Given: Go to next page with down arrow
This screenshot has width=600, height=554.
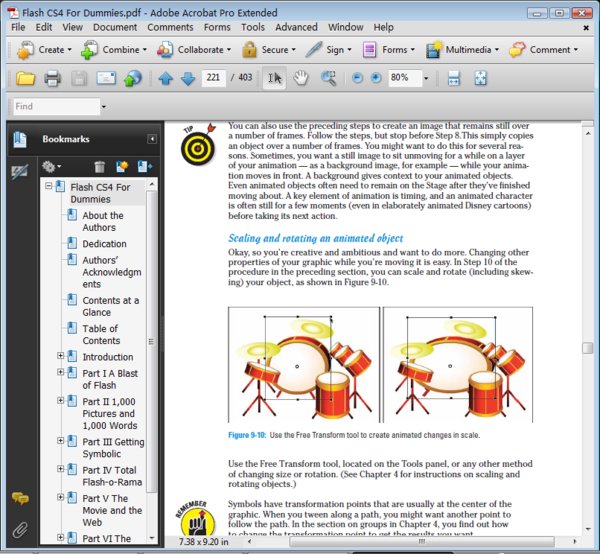Looking at the screenshot, I should tap(187, 78).
